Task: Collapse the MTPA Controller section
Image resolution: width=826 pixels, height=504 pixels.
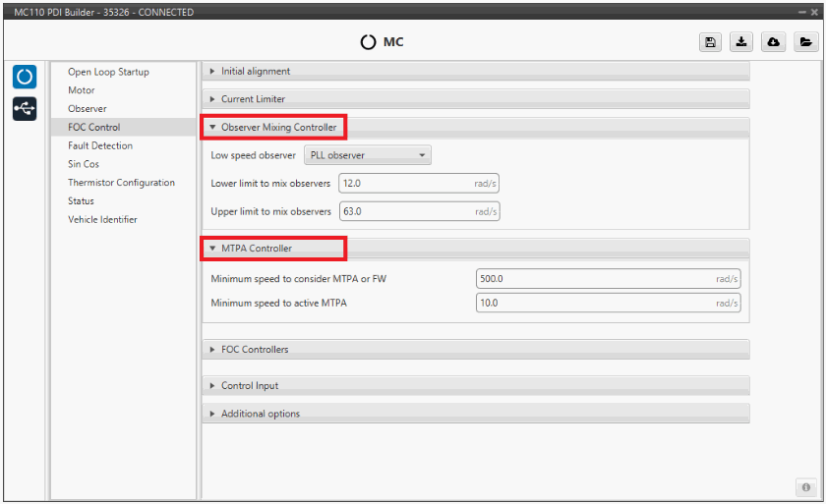Action: (x=256, y=249)
